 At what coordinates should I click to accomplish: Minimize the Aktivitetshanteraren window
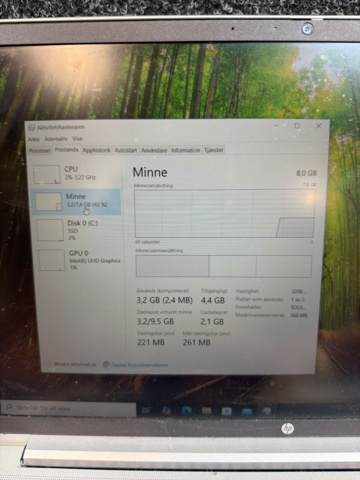(276, 126)
